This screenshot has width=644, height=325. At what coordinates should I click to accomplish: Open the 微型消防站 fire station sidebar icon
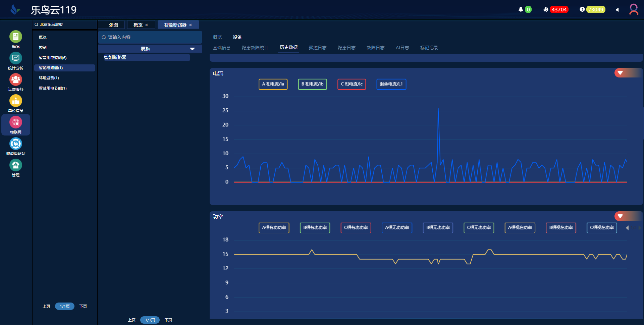[x=15, y=144]
